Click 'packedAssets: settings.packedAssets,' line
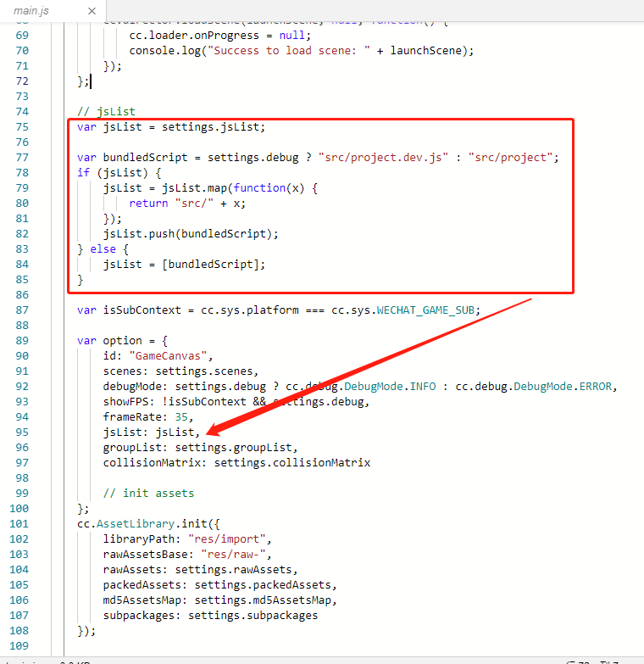644x664 pixels. (x=220, y=585)
